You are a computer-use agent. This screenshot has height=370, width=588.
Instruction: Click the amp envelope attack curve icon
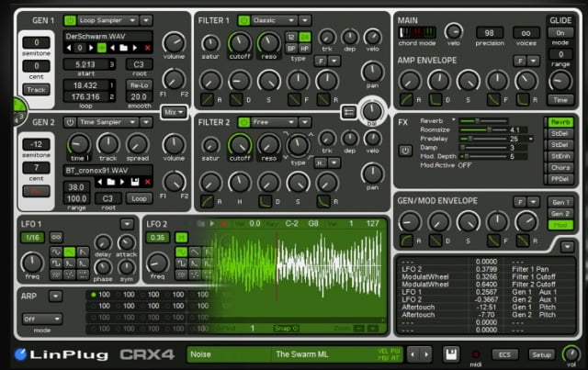405,98
